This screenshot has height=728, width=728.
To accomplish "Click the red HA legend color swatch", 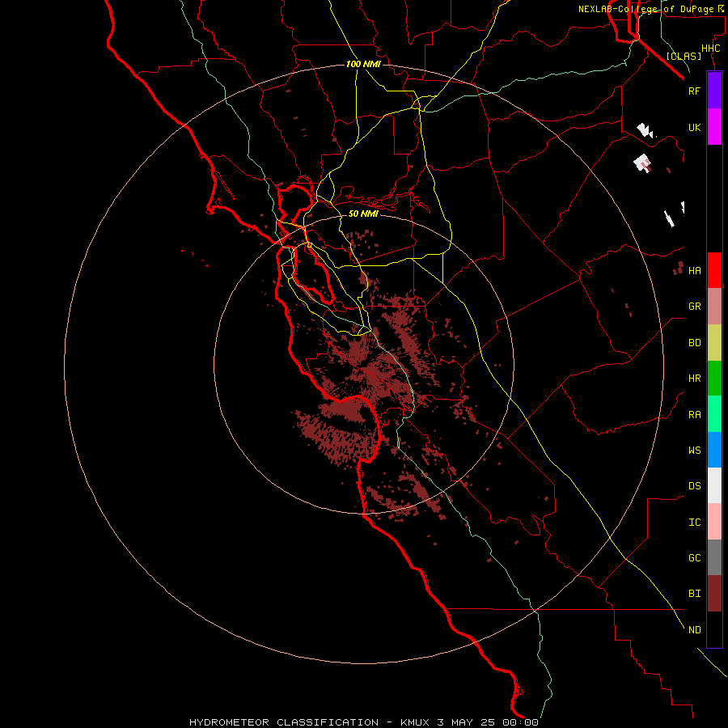I will [x=714, y=270].
